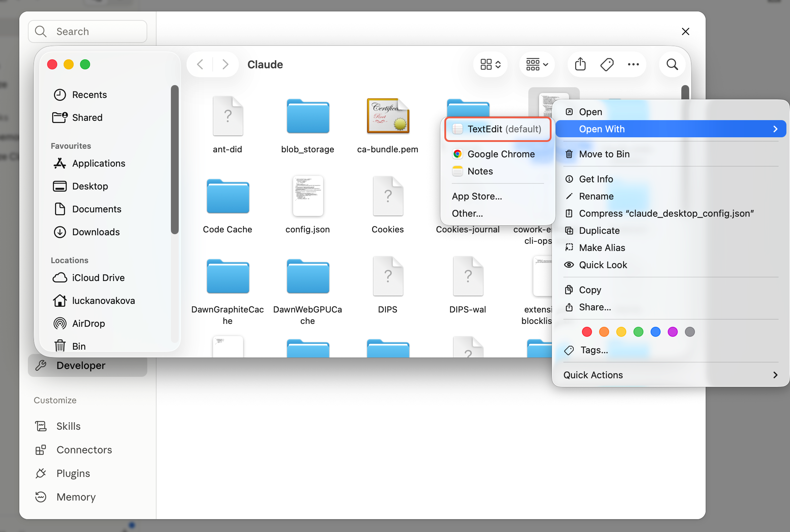Go to Documents in the sidebar

88,209
